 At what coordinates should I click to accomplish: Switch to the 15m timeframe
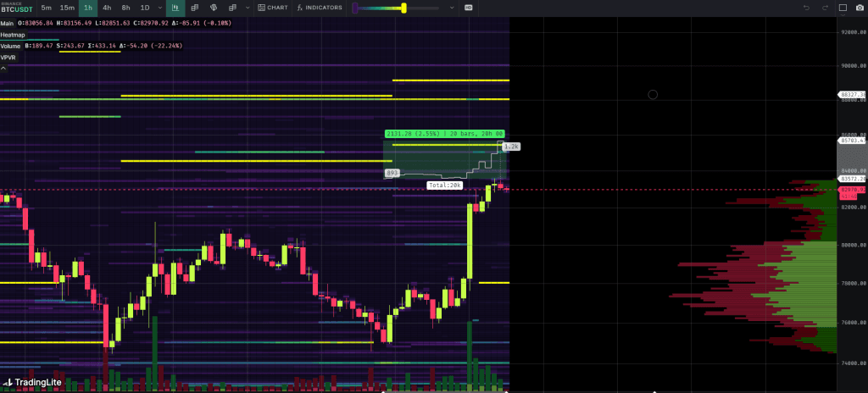coord(67,8)
